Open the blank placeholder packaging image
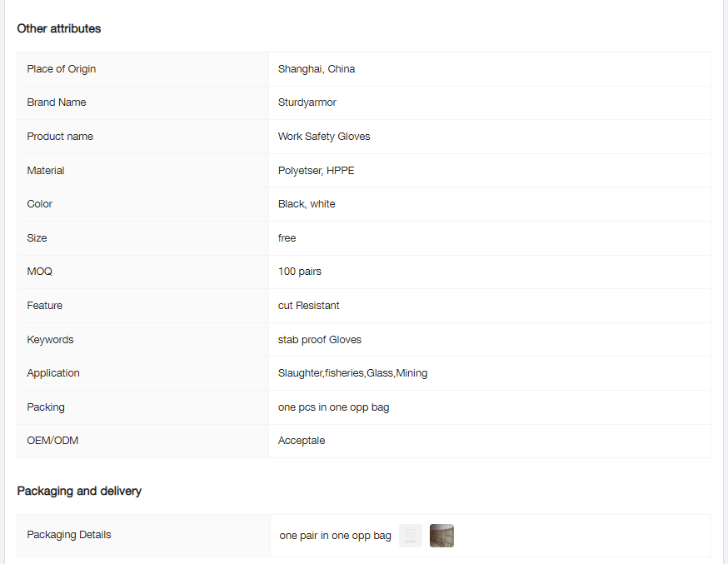The height and width of the screenshot is (564, 728). [x=411, y=536]
